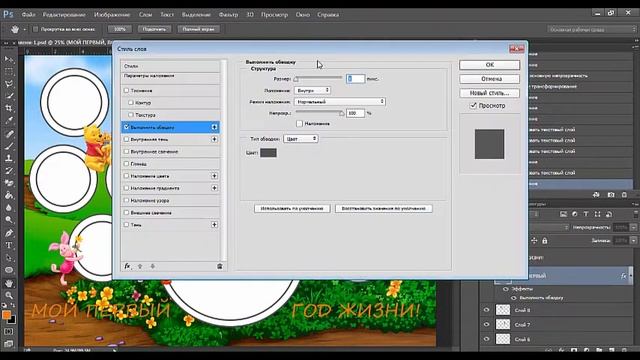This screenshot has width=640, height=360.
Task: Move effect down with the down arrow
Action: click(153, 266)
